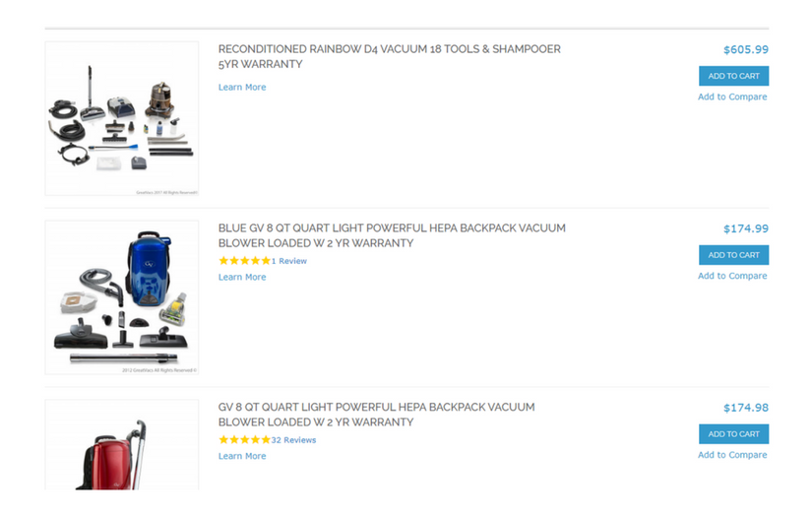The width and height of the screenshot is (812, 517).
Task: Add the $174.99 blue backpack vacuum to cart
Action: tap(734, 255)
